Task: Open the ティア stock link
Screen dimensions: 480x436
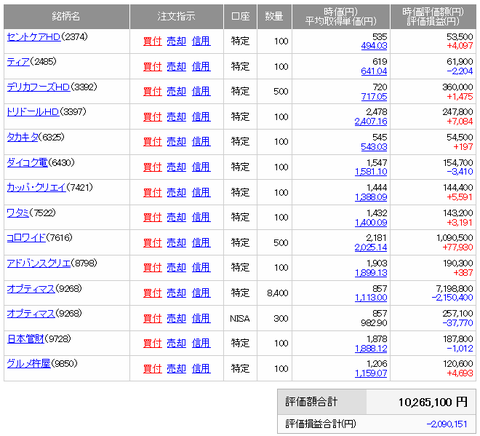Action: (x=18, y=62)
